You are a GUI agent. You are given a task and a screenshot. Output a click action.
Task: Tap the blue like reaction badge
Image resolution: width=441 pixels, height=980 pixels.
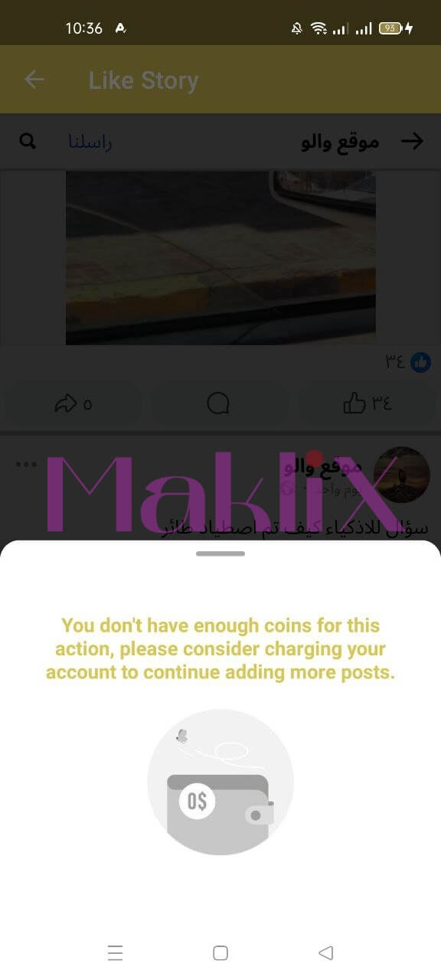pyautogui.click(x=421, y=362)
